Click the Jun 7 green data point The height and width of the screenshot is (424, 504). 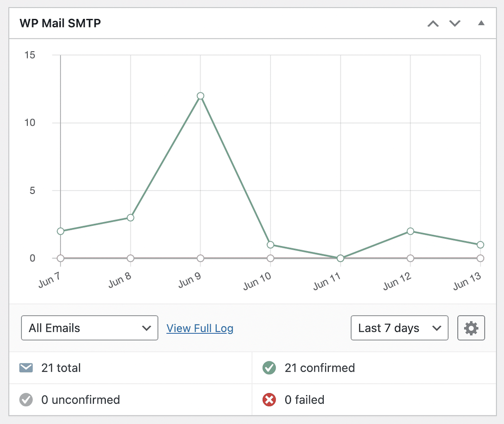tap(61, 231)
